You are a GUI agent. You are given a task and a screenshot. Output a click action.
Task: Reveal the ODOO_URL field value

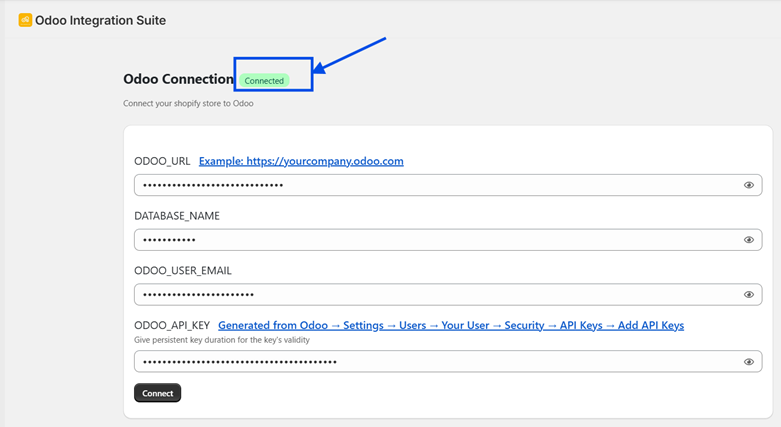(749, 185)
